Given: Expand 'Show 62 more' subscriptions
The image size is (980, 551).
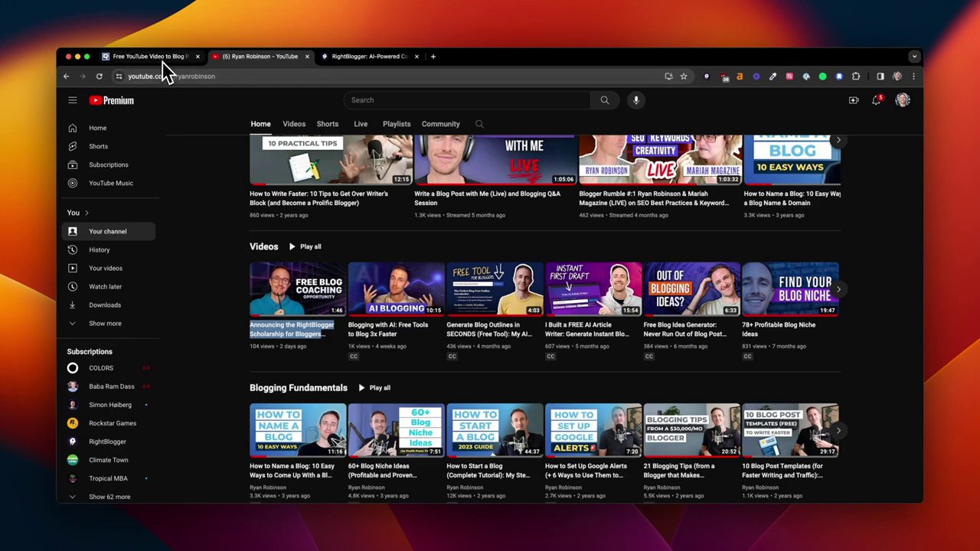Looking at the screenshot, I should (x=109, y=497).
